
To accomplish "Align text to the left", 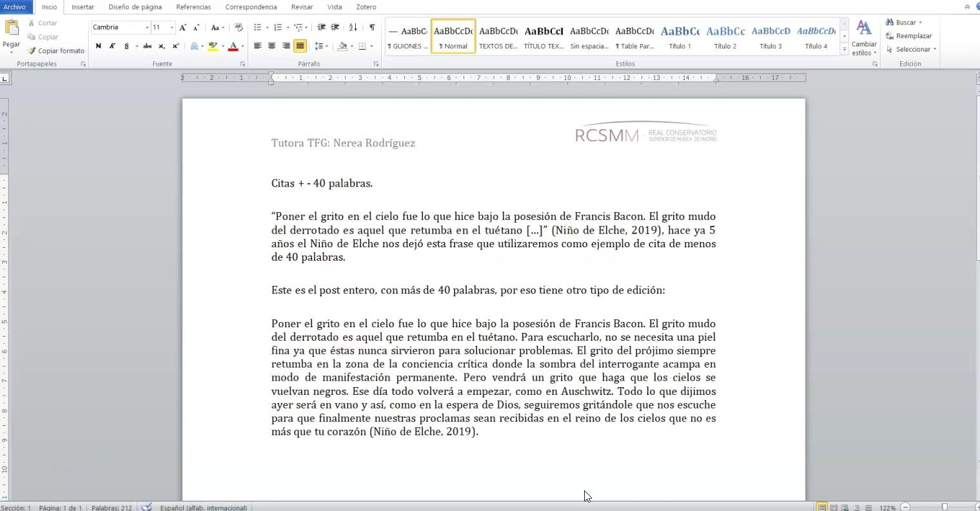I will (x=258, y=46).
